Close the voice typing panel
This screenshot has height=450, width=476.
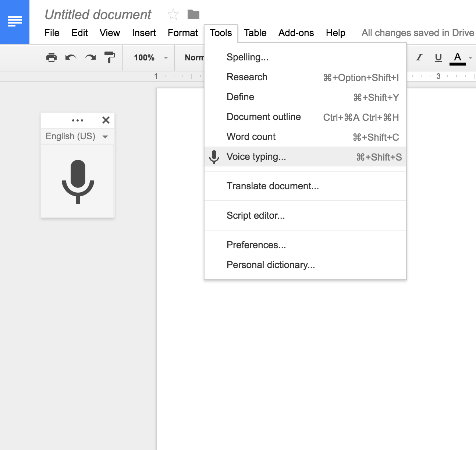coord(106,120)
